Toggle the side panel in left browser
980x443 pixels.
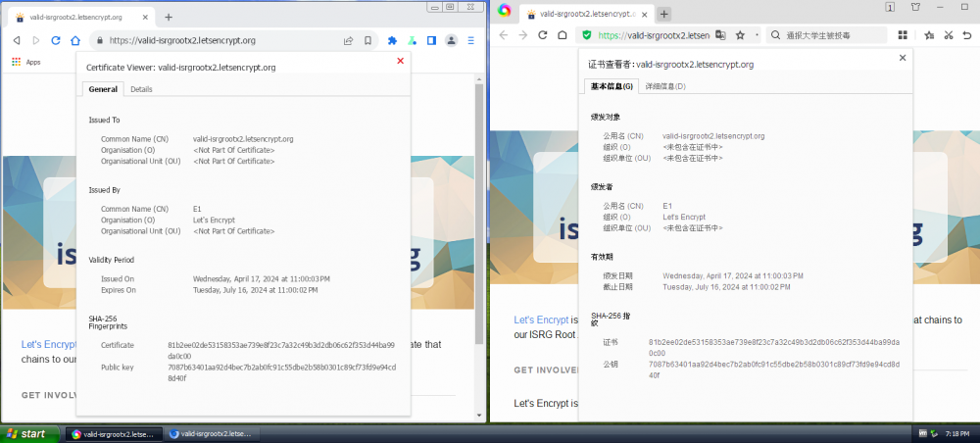click(431, 40)
